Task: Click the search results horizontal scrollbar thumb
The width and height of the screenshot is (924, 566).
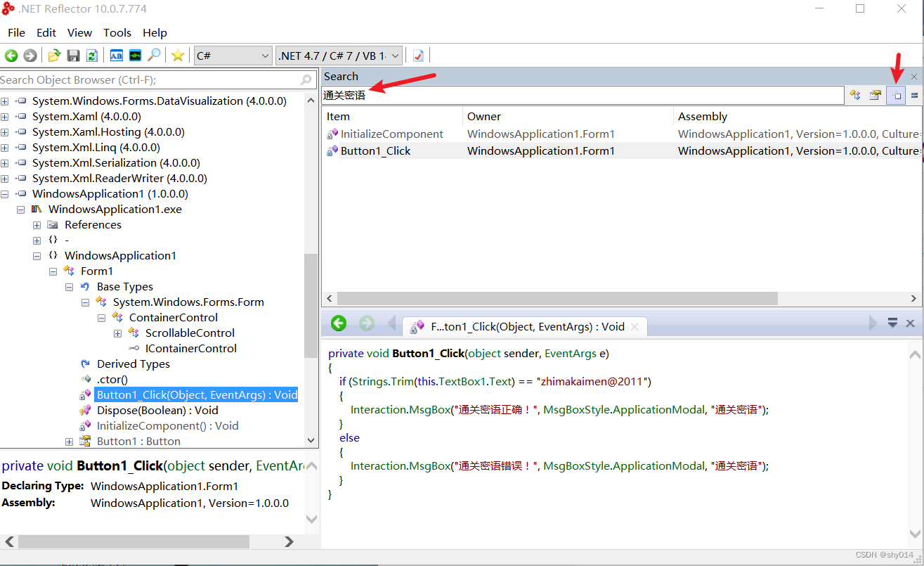Action: (556, 299)
